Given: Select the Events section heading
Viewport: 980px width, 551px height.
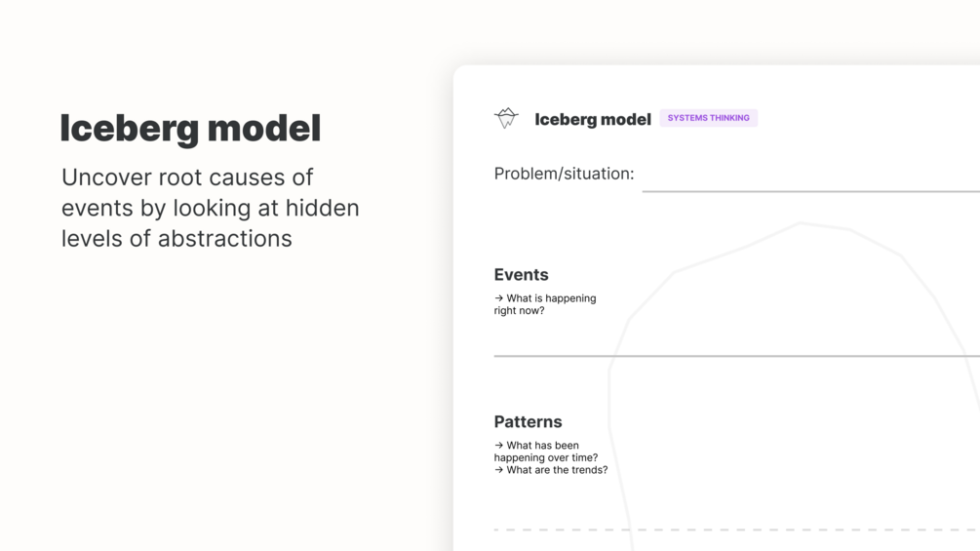Looking at the screenshot, I should 521,275.
